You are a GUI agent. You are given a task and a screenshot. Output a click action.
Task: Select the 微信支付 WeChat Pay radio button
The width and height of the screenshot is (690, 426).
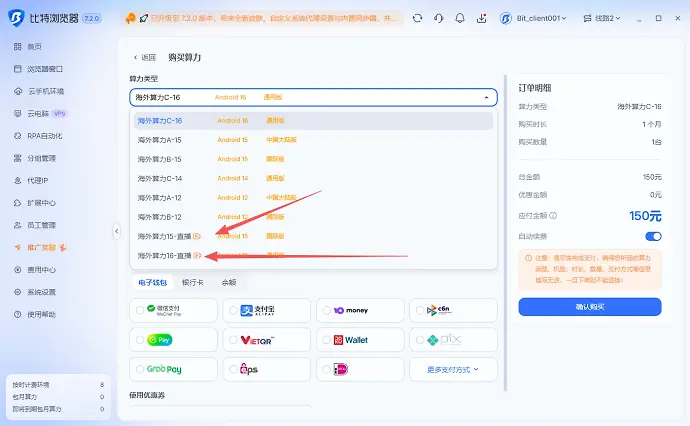140,310
